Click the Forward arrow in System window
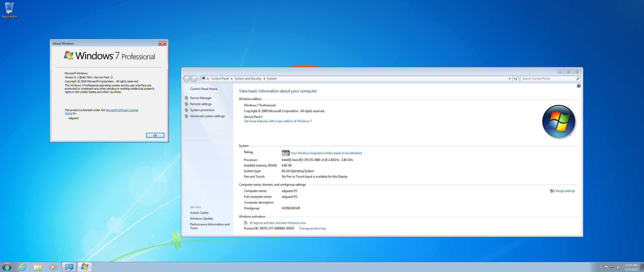The height and width of the screenshot is (272, 644). click(x=194, y=79)
